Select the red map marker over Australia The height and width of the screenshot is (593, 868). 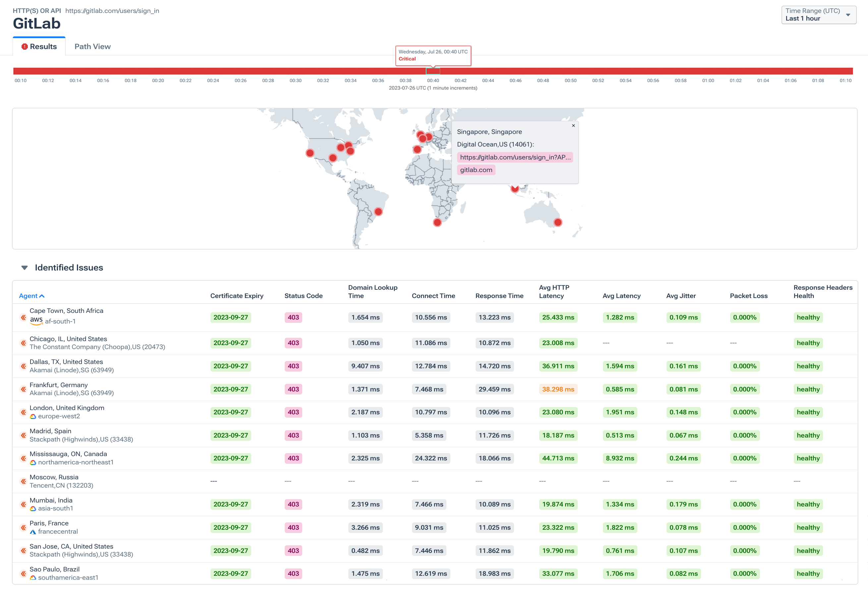point(558,222)
